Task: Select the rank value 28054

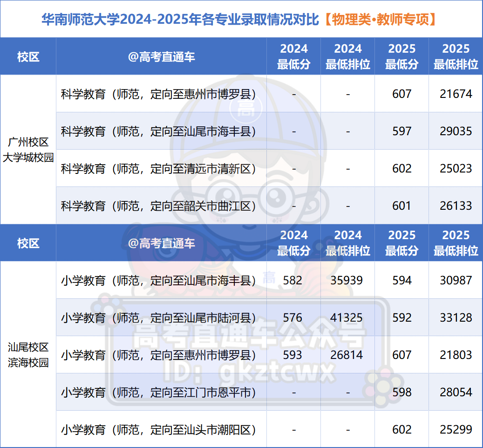Action: tap(456, 392)
